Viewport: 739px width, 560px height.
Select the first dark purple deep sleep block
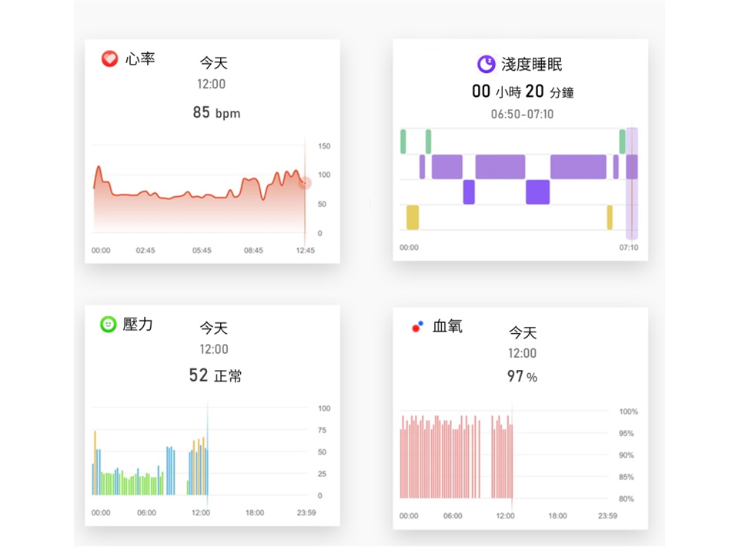[x=469, y=192]
